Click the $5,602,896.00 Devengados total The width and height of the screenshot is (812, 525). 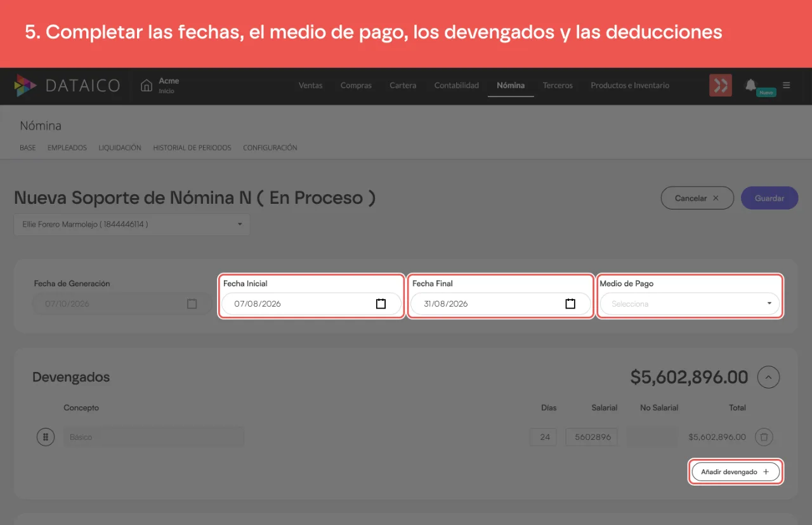[689, 377]
